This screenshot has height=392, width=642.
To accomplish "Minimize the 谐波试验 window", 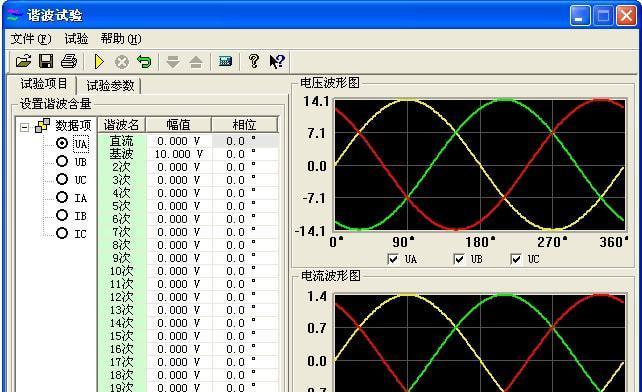I will 580,16.
